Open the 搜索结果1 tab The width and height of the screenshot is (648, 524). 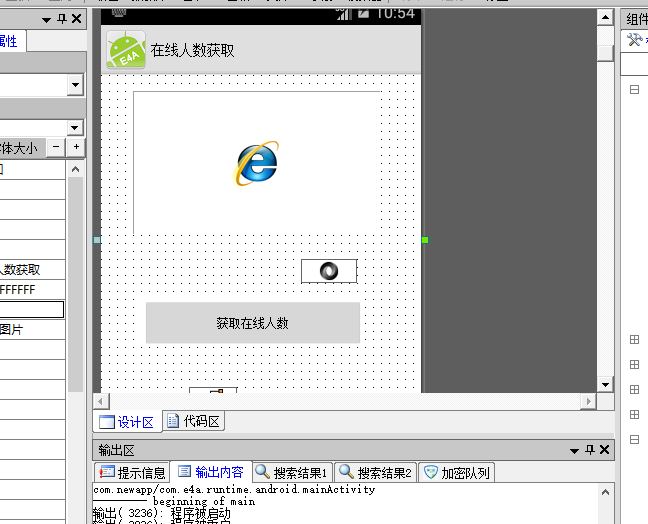pyautogui.click(x=292, y=473)
